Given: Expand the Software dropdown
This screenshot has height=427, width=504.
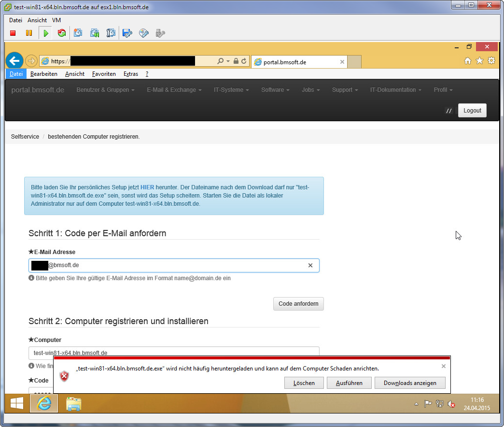Looking at the screenshot, I should (x=276, y=90).
